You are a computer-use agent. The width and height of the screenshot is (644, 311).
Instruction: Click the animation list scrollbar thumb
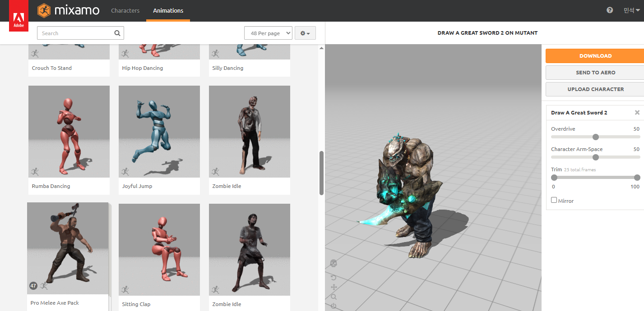pos(321,173)
